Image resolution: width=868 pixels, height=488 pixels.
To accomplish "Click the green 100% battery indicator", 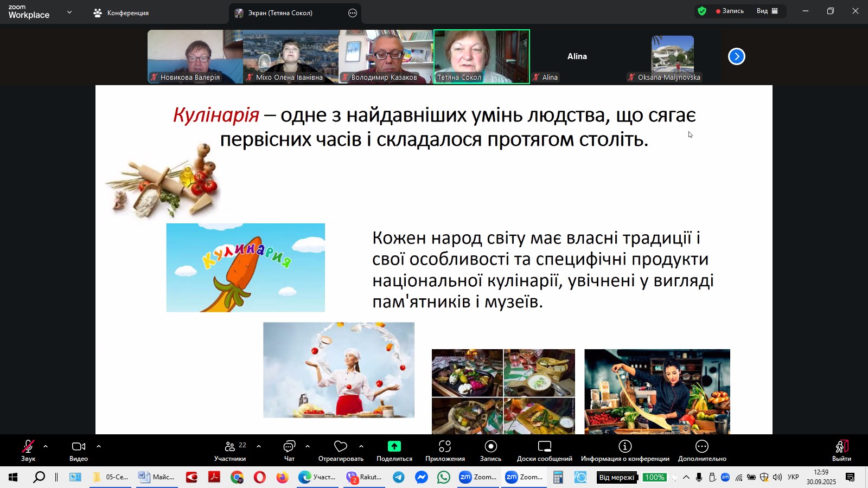I will coord(654,478).
